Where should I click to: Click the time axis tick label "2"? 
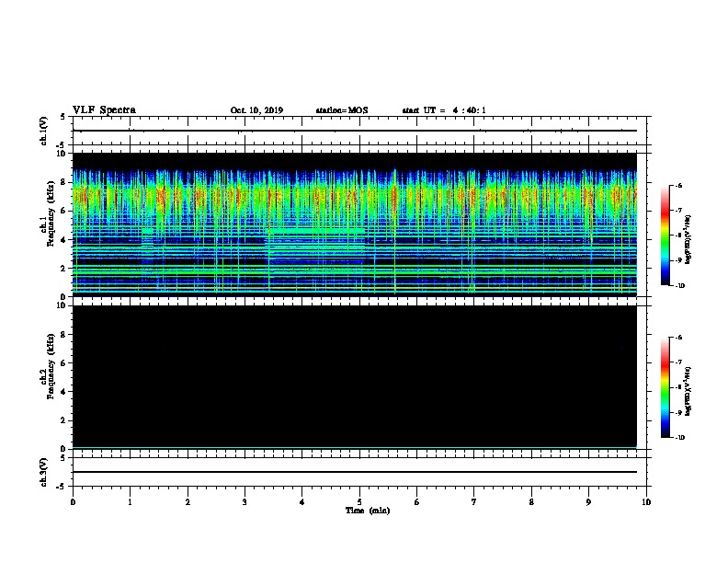tap(188, 502)
